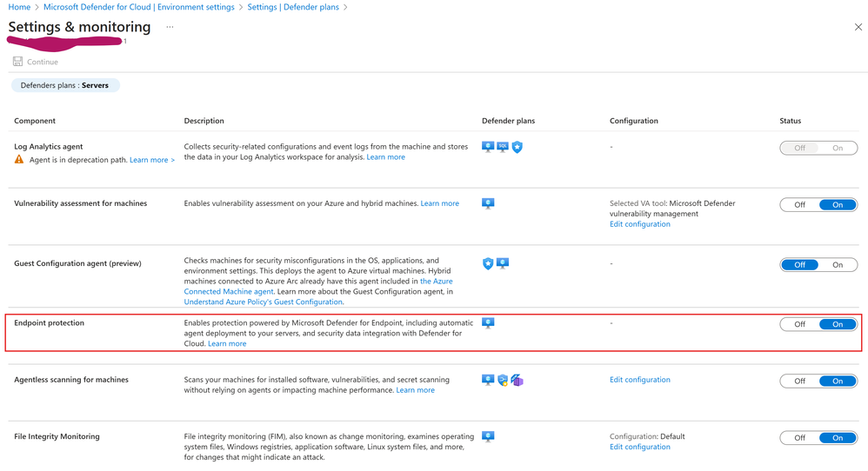Select Agentless scanning for machines component name
Viewport: 868px width, 471px height.
[70, 380]
